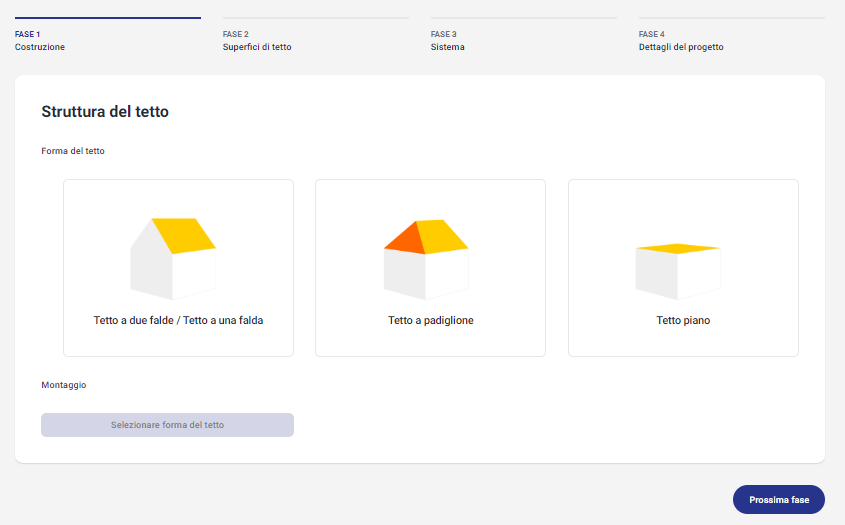Go to the FASE 1 Costruzione step
This screenshot has width=845, height=525.
(x=40, y=40)
